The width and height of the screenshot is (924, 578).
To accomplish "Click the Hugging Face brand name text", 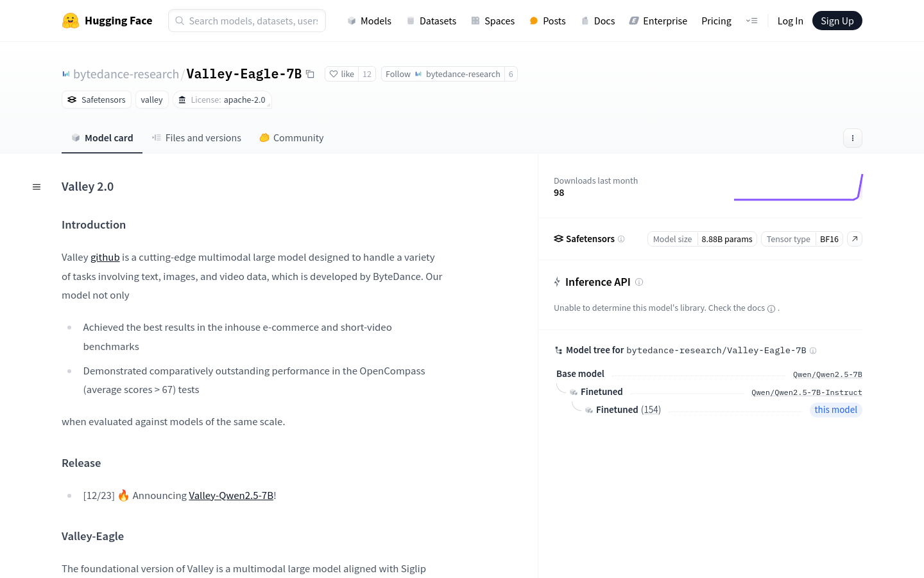I will coord(118,21).
